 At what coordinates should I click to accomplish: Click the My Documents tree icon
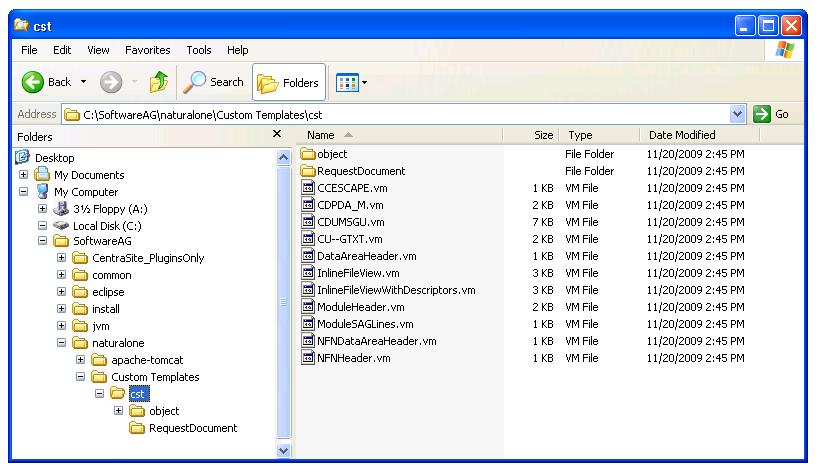pos(42,175)
